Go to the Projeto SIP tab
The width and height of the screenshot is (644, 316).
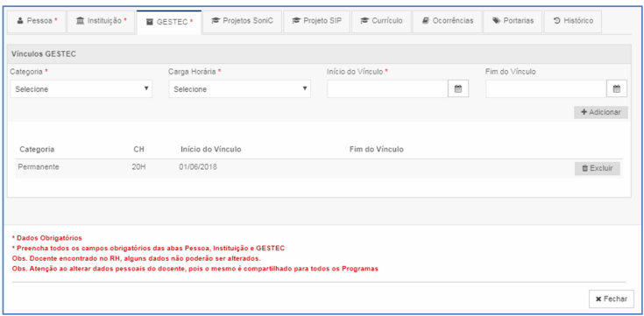click(316, 21)
